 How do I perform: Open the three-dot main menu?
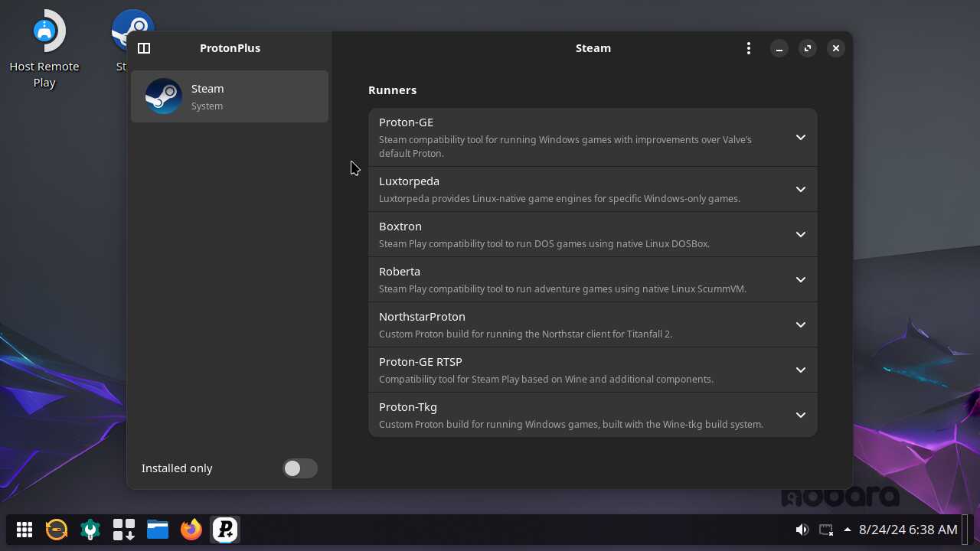[748, 48]
